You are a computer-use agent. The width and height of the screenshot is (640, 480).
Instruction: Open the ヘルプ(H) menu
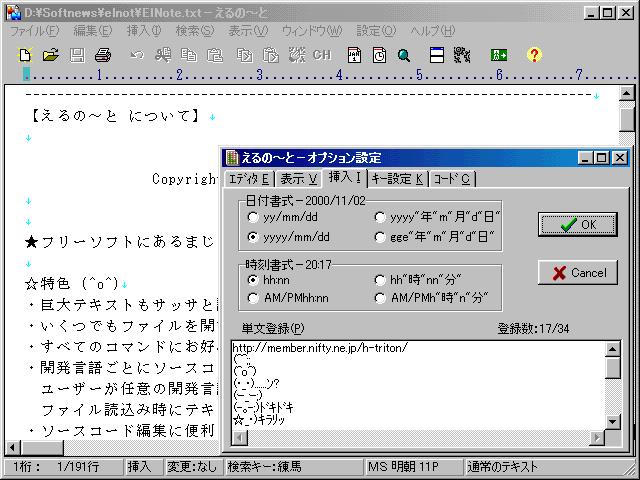pyautogui.click(x=433, y=31)
